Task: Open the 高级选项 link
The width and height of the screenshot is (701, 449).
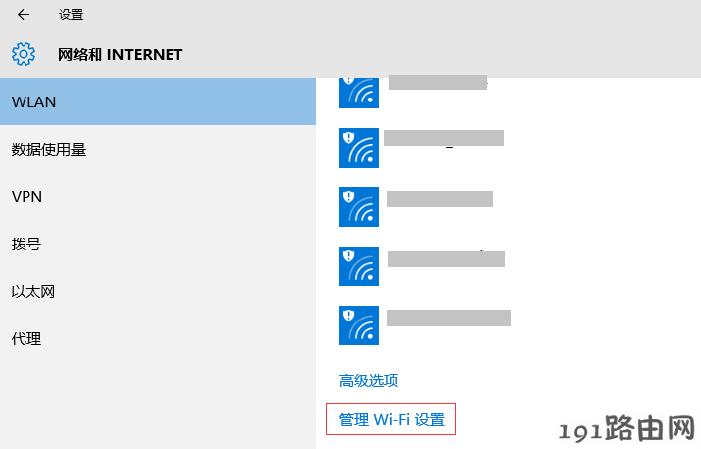Action: pyautogui.click(x=368, y=381)
